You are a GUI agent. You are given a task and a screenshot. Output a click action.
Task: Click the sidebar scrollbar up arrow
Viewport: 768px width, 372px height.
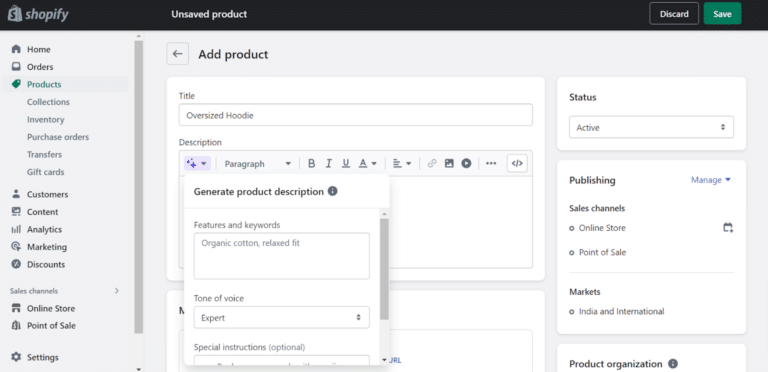click(139, 36)
